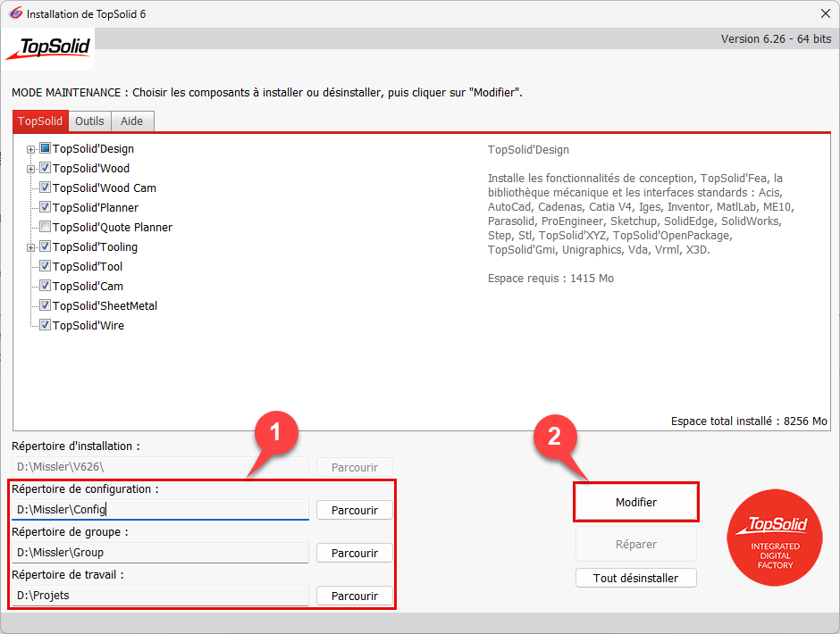
Task: Click the 'Répertoire de groupe :' label
Action: point(71,531)
